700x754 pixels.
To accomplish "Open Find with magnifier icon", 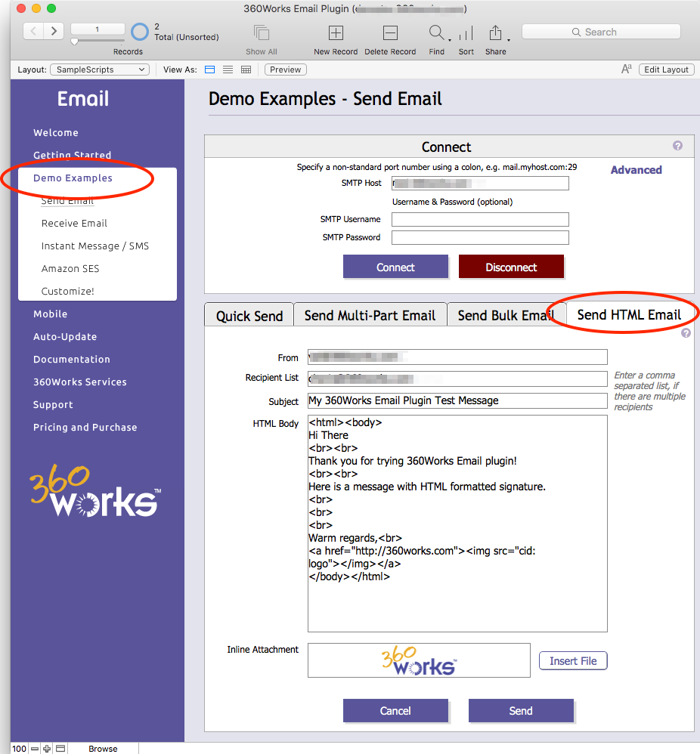I will [x=436, y=32].
